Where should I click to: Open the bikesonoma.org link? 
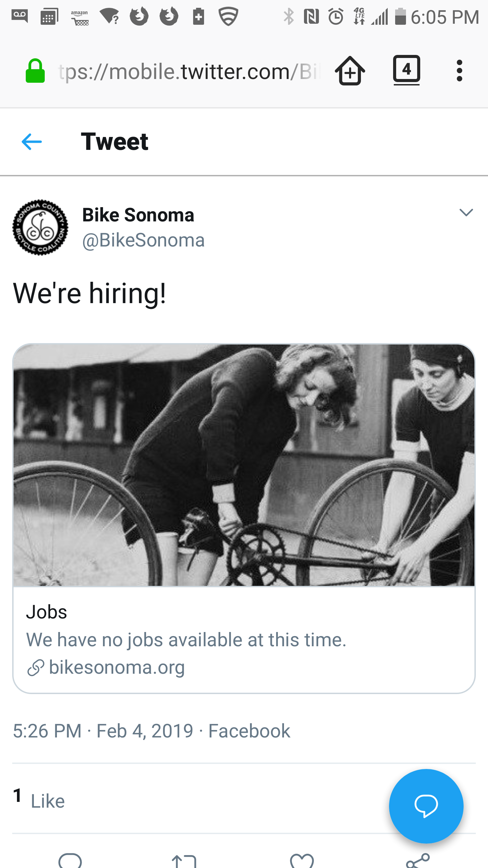click(x=117, y=667)
